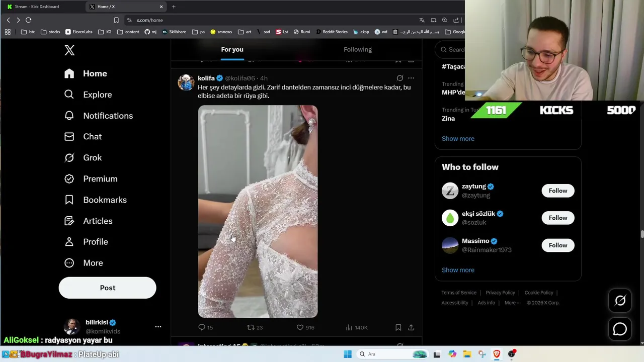Open Grok from the sidebar

(x=83, y=158)
